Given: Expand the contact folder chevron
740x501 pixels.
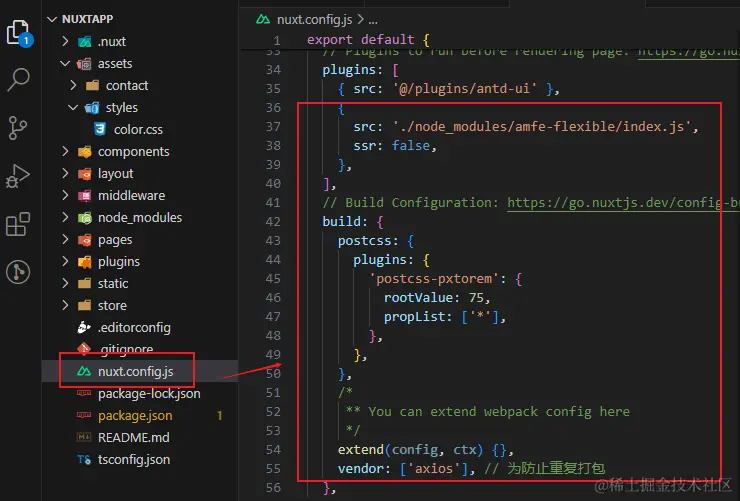Looking at the screenshot, I should [73, 85].
